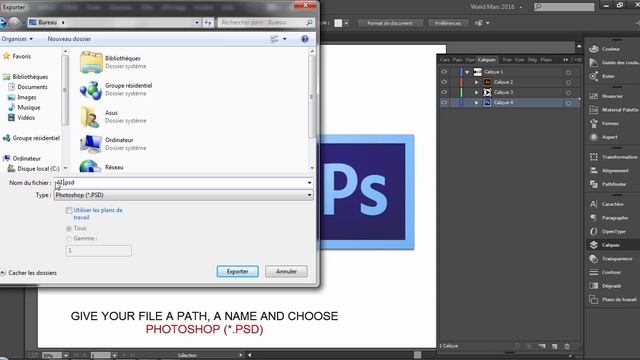Open the Calques layers panel icon

pyautogui.click(x=594, y=245)
